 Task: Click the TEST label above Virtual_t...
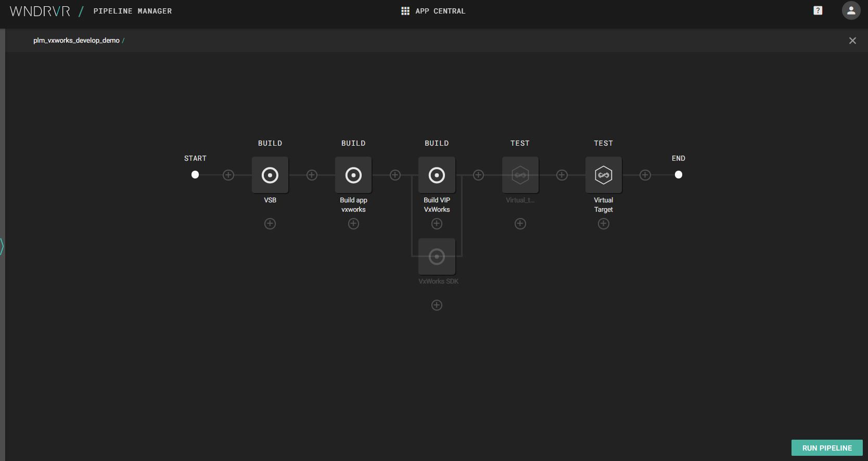[520, 143]
